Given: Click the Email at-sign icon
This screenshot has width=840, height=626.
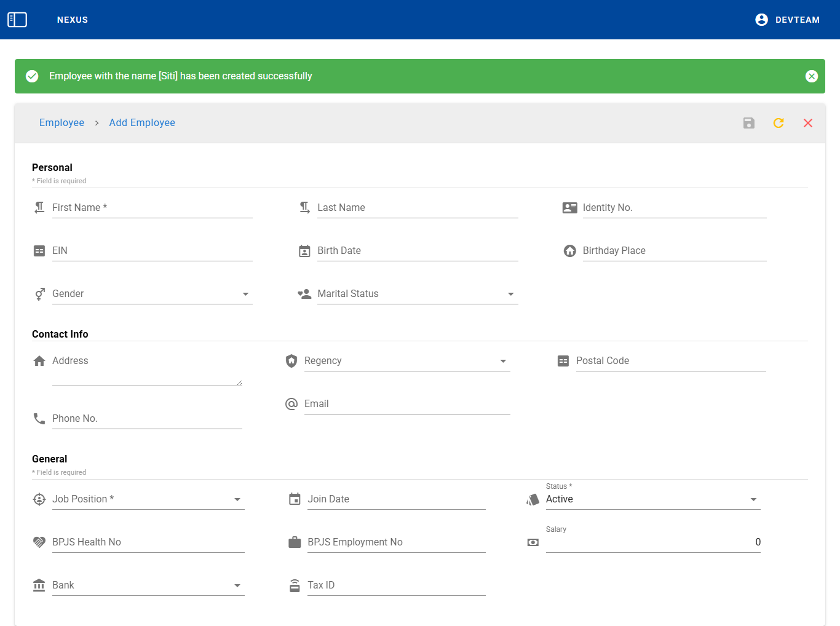Looking at the screenshot, I should pyautogui.click(x=291, y=404).
